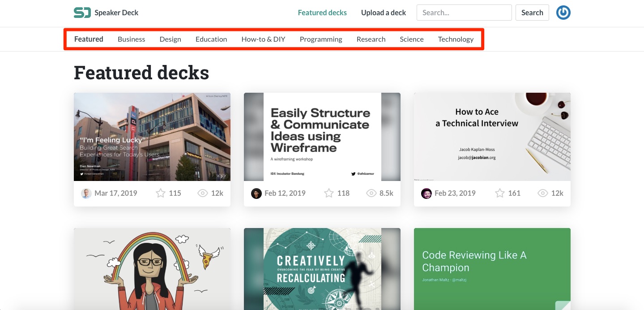644x310 pixels.
Task: Click star icon on Wireframe deck
Action: point(329,193)
